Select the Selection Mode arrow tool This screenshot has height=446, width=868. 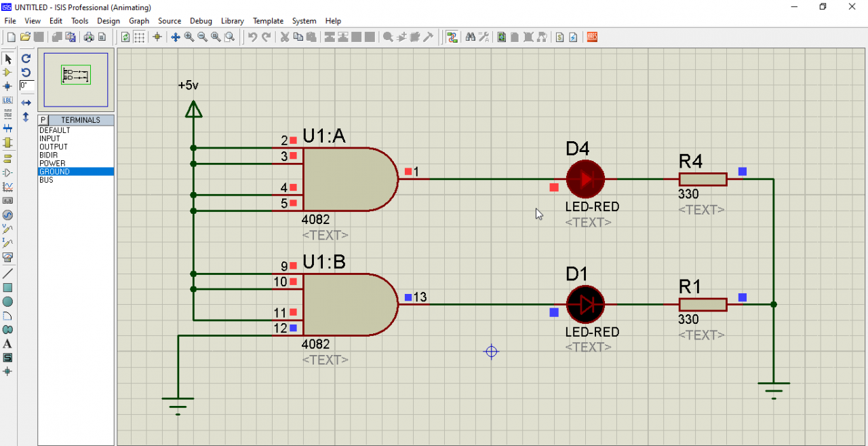(x=8, y=59)
